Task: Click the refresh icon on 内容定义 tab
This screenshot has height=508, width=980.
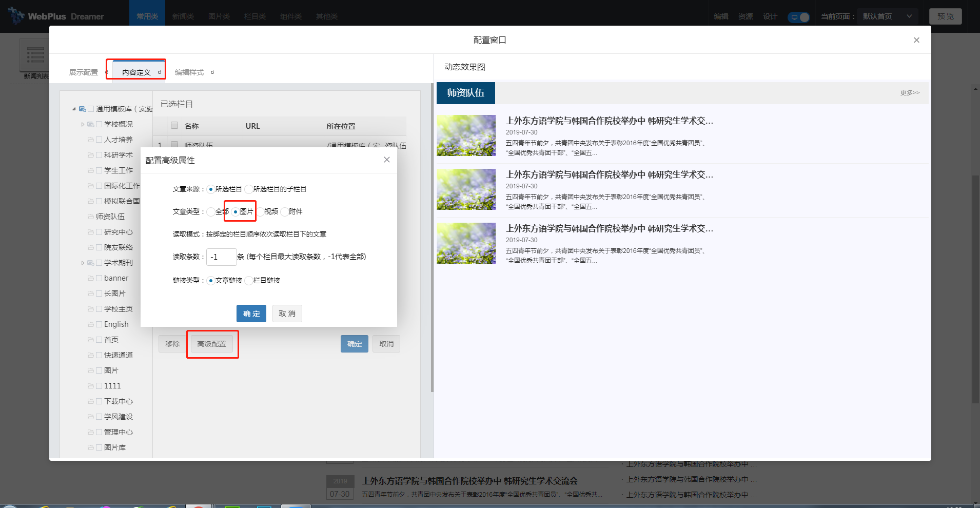Action: pyautogui.click(x=160, y=72)
